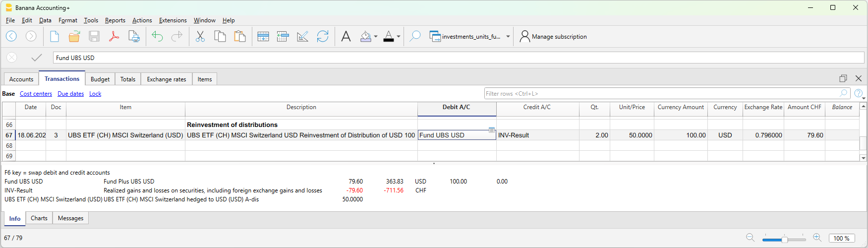Open the Data menu
The width and height of the screenshot is (868, 248).
[45, 20]
